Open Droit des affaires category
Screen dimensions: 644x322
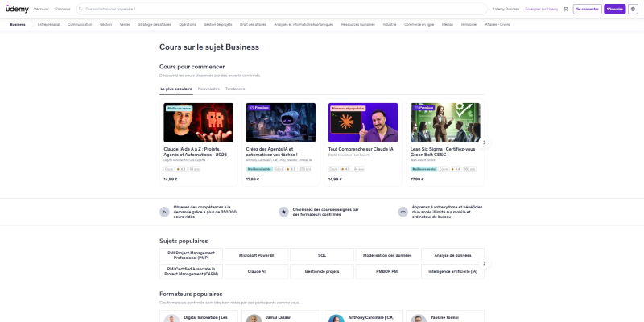coord(253,25)
